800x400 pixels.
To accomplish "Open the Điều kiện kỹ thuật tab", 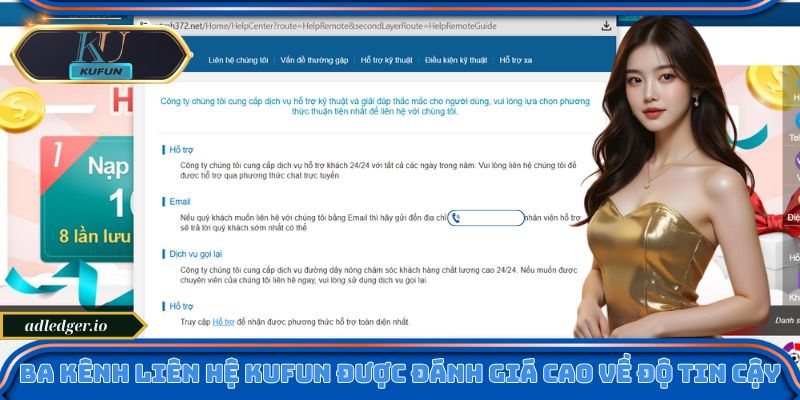I will point(455,60).
